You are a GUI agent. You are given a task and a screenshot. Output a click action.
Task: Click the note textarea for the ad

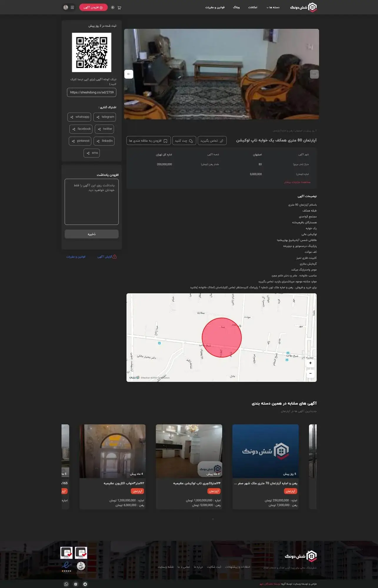(91, 202)
